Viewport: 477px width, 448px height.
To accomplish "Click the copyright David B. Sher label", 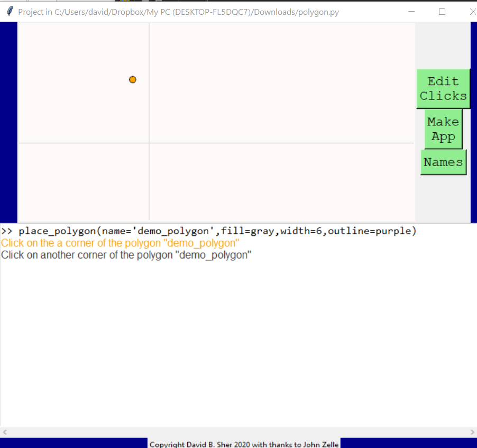I will (244, 444).
